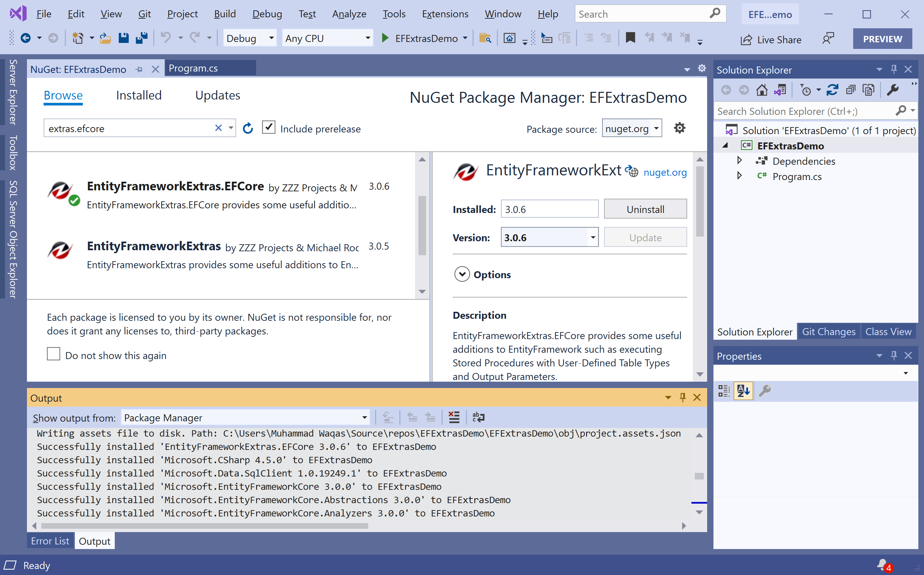Sort properties alphabetically

pos(743,391)
